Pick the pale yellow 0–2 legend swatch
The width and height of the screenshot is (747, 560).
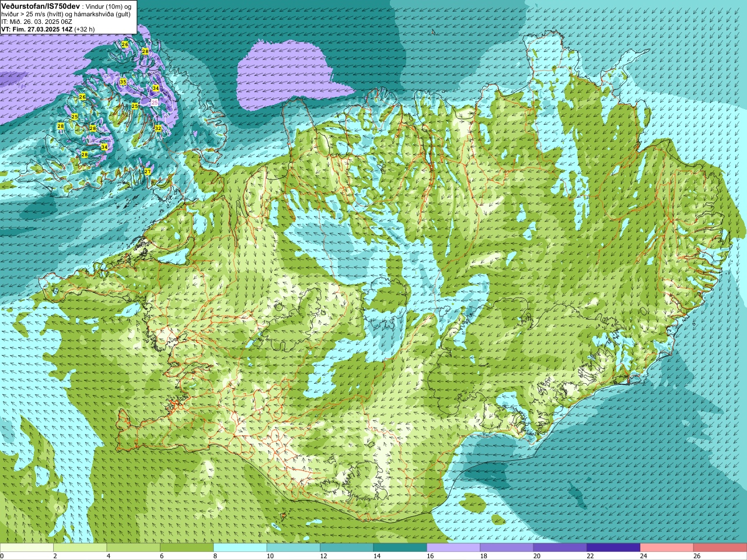coord(27,548)
